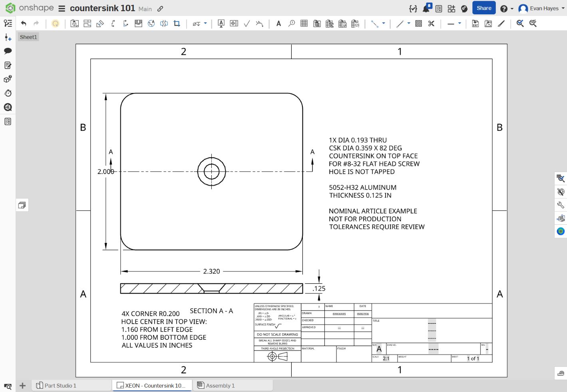Select the Callout balloon tool

click(292, 24)
